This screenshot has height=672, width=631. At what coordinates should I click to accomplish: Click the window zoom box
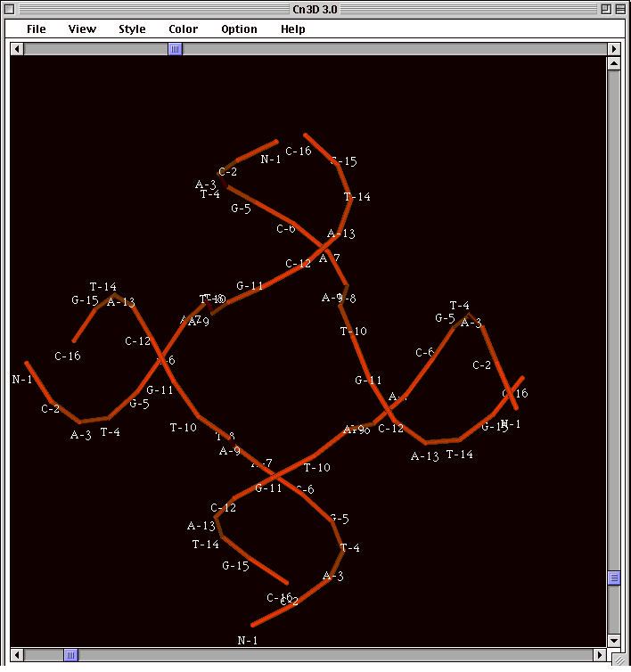[606, 9]
